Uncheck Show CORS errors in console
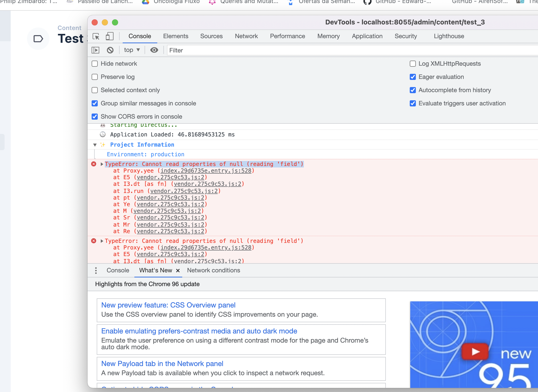Viewport: 538px width, 392px height. [95, 117]
